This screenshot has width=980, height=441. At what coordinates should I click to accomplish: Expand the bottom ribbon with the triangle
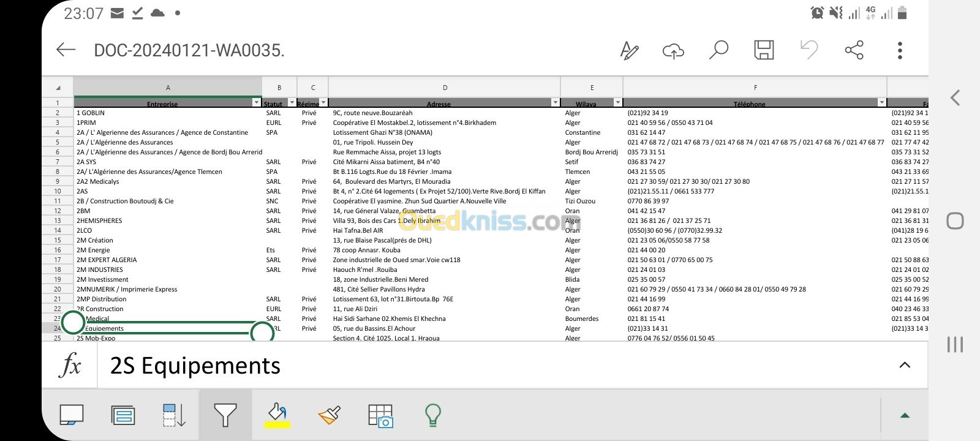point(905,415)
